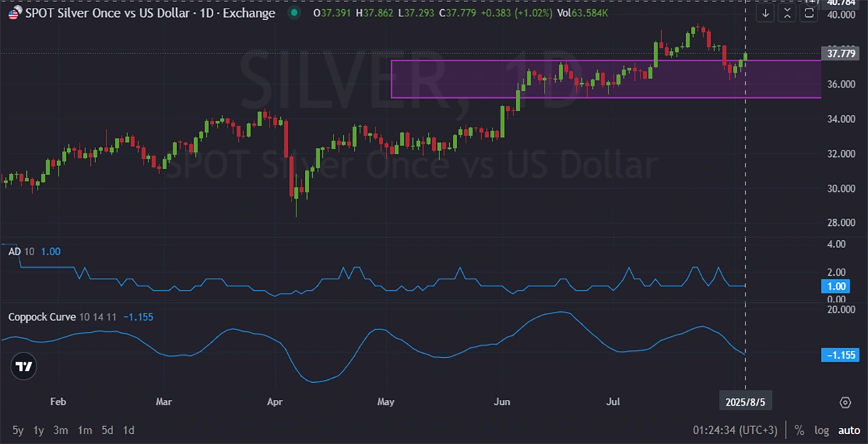Screen dimensions: 868x444
Task: Click the green market status dot
Action: [294, 13]
